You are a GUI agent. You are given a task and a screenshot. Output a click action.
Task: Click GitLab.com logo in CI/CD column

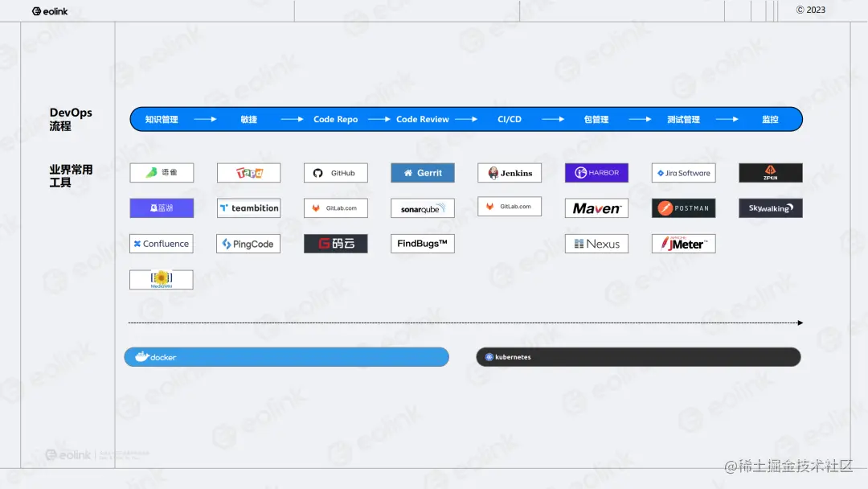510,207
